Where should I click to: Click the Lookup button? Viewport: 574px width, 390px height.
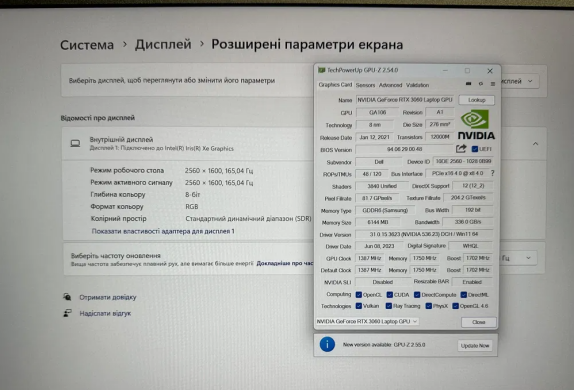point(476,100)
